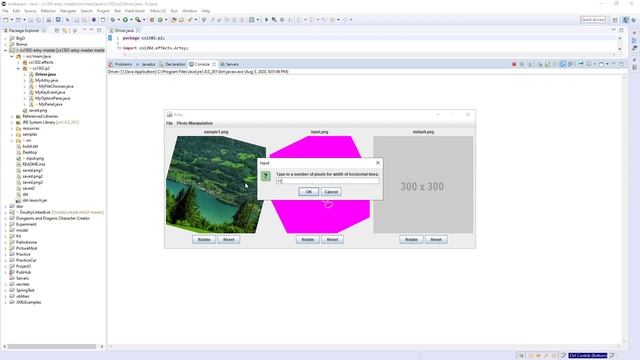Expand the Bonus project node
640x360 pixels.
pyautogui.click(x=6, y=44)
